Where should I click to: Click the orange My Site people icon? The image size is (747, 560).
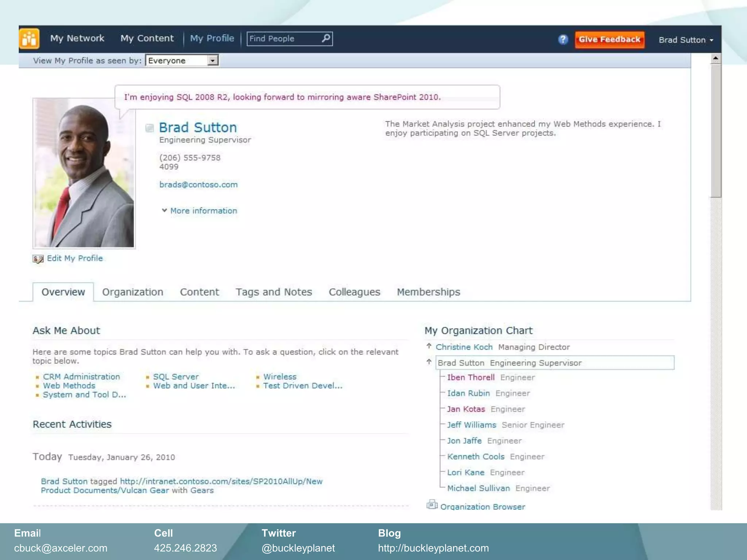pyautogui.click(x=29, y=39)
